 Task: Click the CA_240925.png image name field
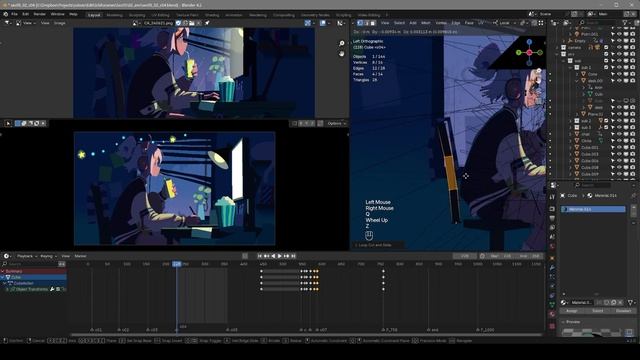coord(158,23)
